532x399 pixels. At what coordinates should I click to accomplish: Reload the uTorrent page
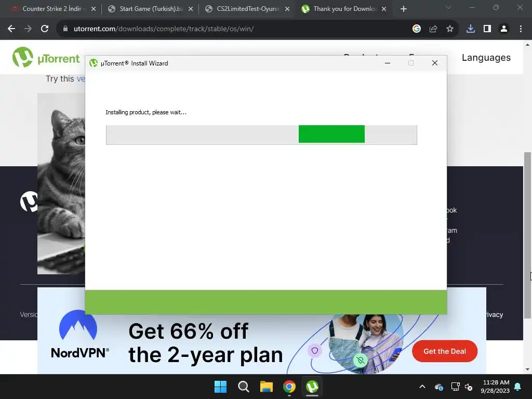pyautogui.click(x=45, y=29)
